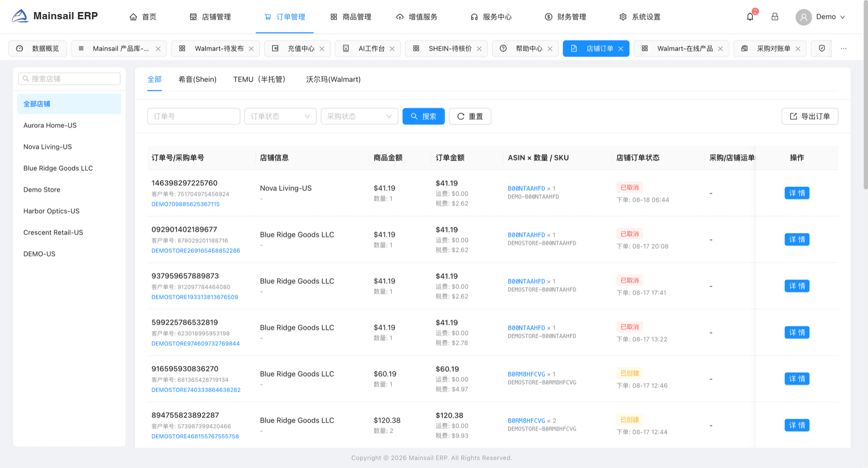Open 订单管理 menu
868x468 pixels.
(x=285, y=17)
